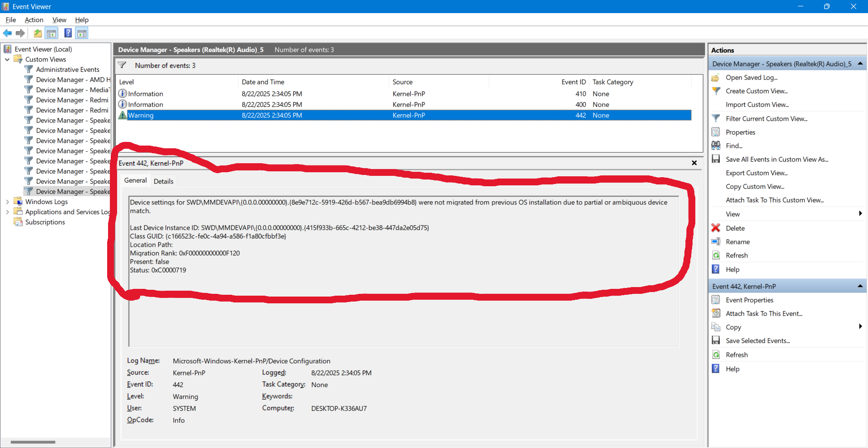
Task: Click the Delete red X icon
Action: [x=716, y=228]
